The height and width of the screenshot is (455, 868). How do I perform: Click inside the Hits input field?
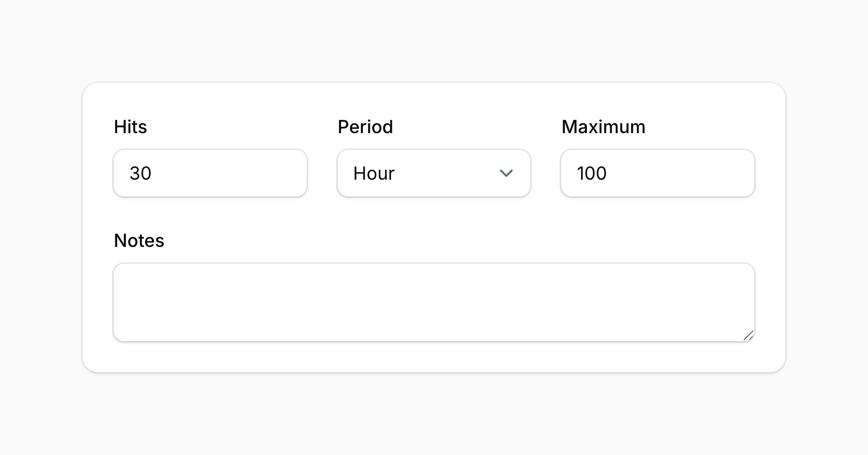point(210,173)
